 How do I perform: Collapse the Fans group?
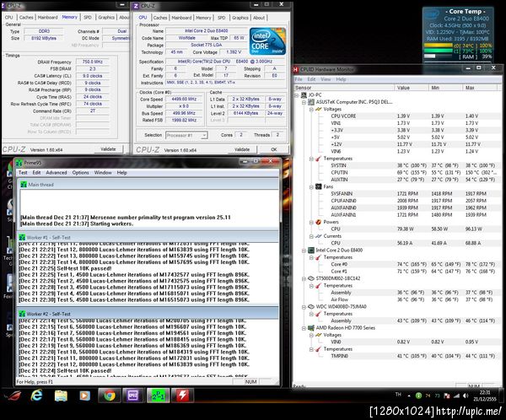pos(311,187)
